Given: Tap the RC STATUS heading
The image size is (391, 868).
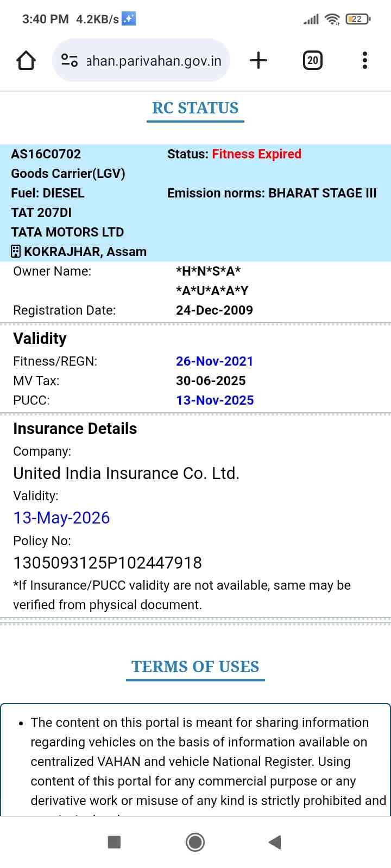Looking at the screenshot, I should pos(195,108).
